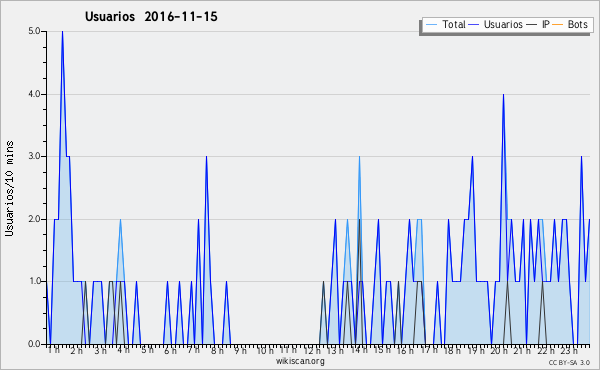Click the '18 h' x-axis label
The height and width of the screenshot is (370, 600).
[x=452, y=351]
